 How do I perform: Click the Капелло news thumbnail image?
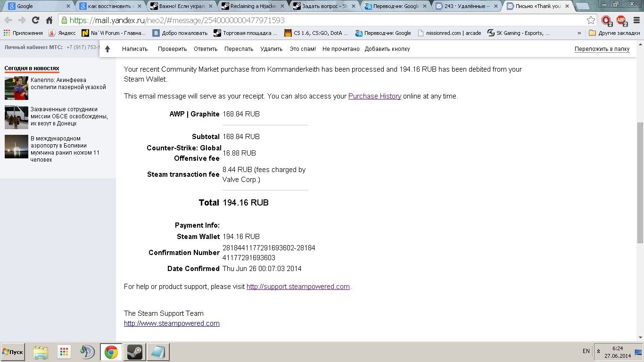pyautogui.click(x=17, y=88)
